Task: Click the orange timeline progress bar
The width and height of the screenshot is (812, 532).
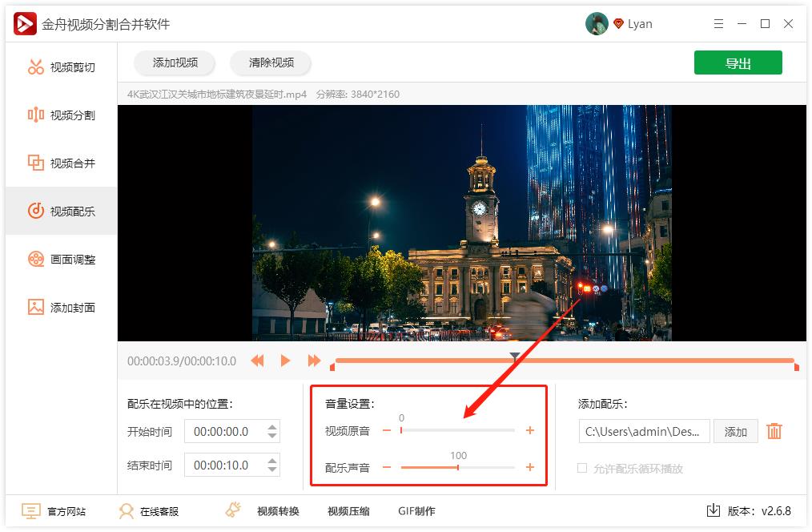Action: coord(565,361)
